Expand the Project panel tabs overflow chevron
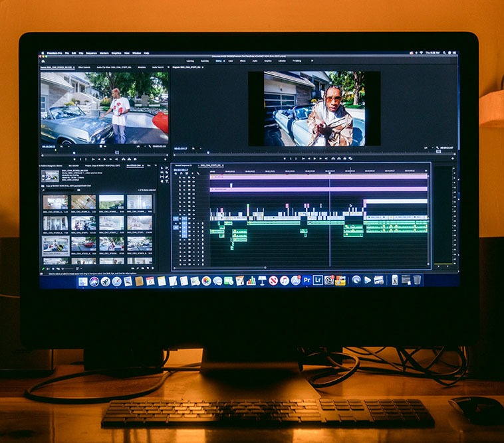 pyautogui.click(x=156, y=165)
